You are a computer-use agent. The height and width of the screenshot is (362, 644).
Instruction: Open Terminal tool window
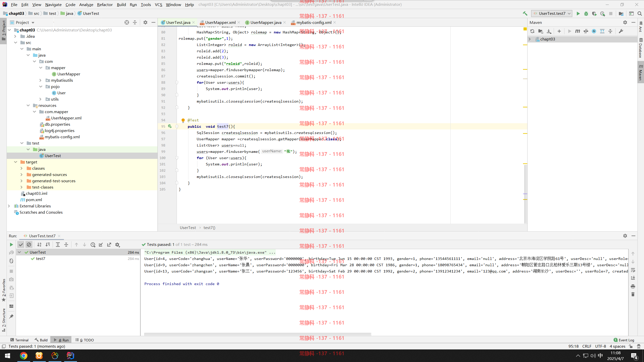pyautogui.click(x=19, y=340)
